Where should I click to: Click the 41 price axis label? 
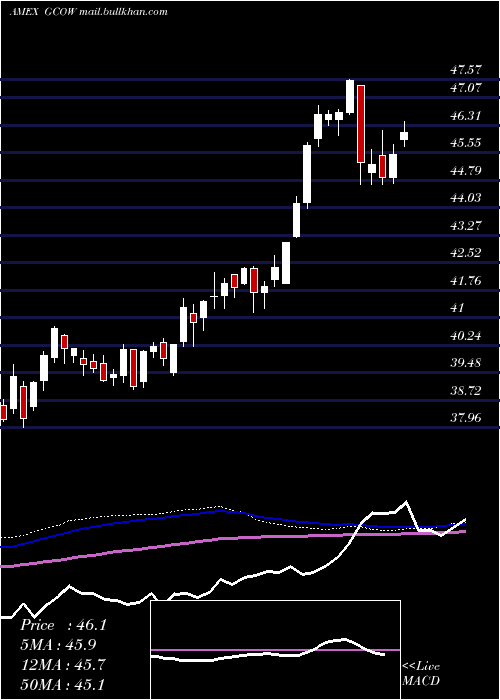click(x=457, y=308)
